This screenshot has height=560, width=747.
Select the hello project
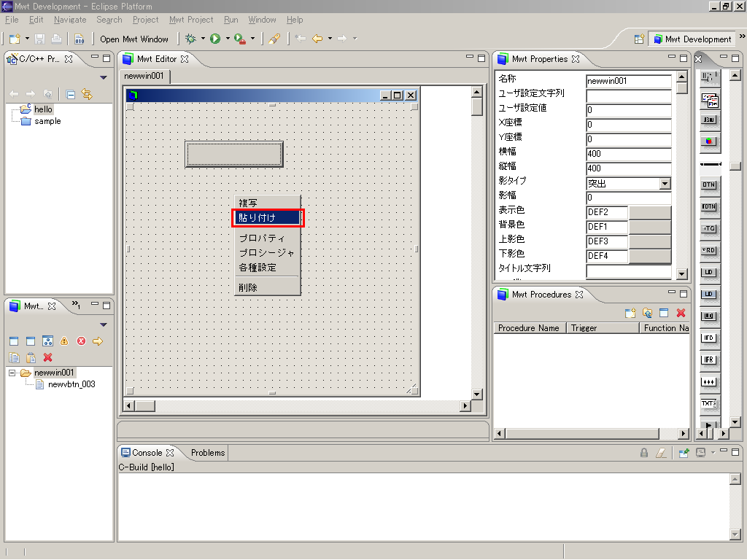43,109
